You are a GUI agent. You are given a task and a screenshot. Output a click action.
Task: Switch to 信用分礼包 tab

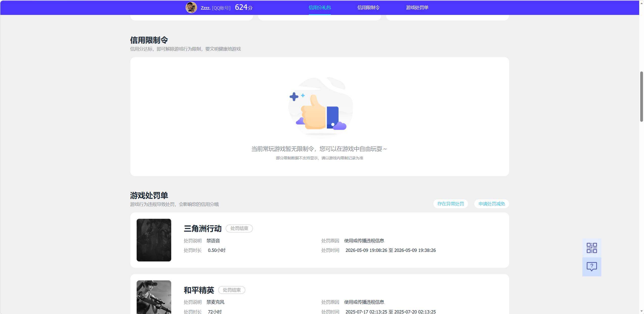[x=319, y=8]
